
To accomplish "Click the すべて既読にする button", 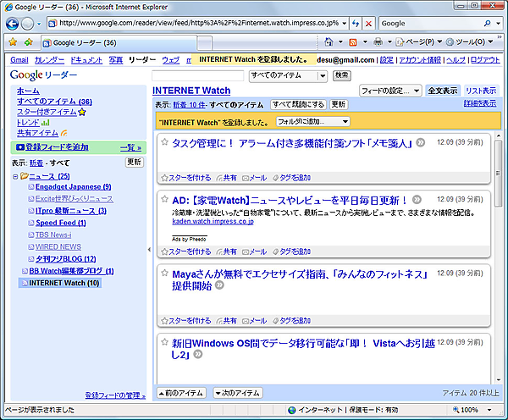I will point(298,104).
